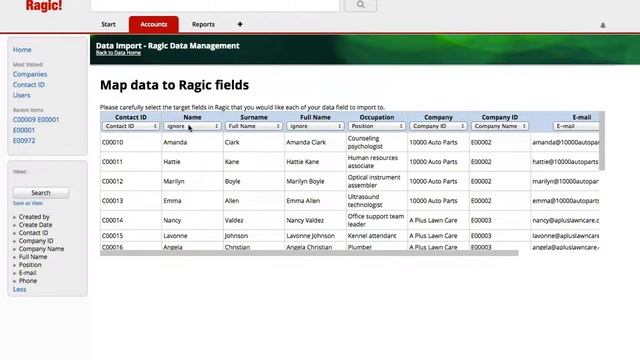Click the Less link in sidebar
This screenshot has height=360, width=640.
tap(19, 289)
